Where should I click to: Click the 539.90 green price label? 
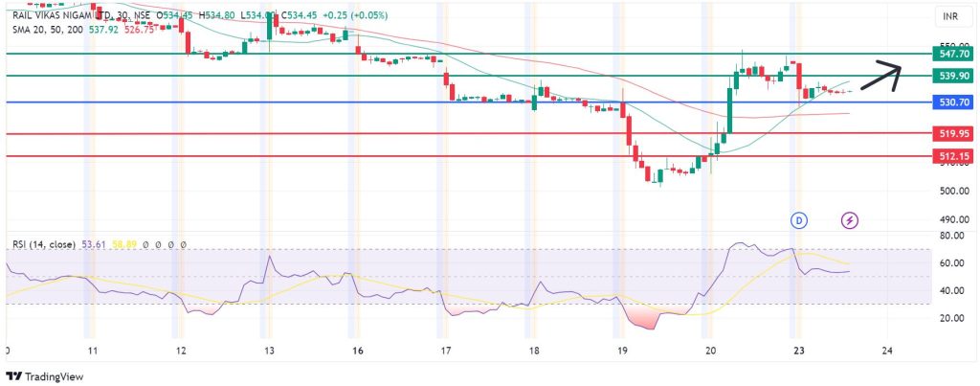point(954,76)
